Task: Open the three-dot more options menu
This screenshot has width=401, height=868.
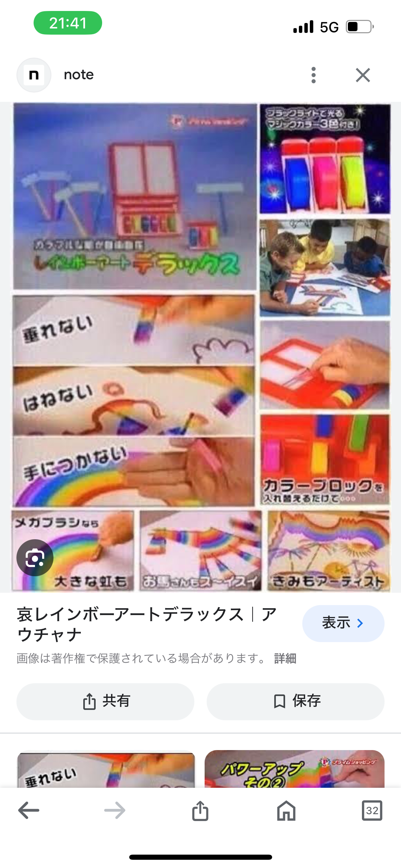Action: (313, 75)
